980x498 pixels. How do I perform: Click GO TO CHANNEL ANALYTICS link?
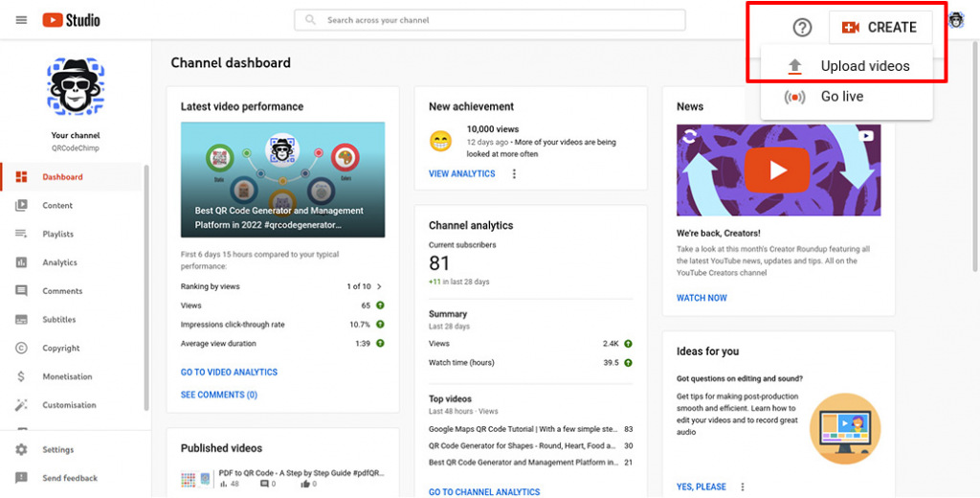click(x=484, y=492)
